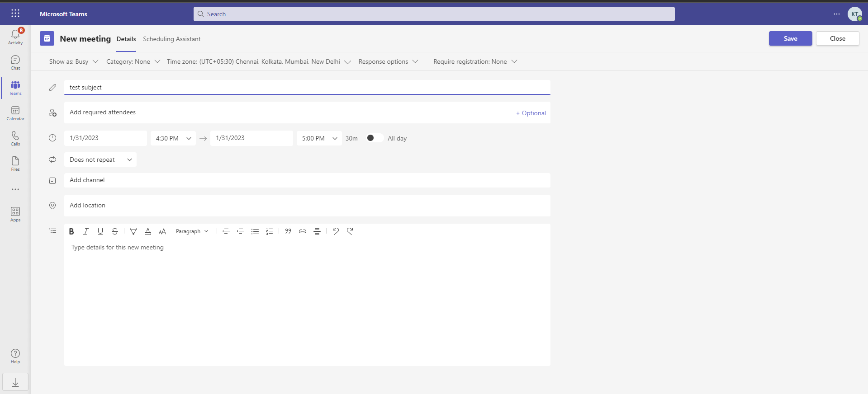Open the 4:30 PM start time dropdown
This screenshot has width=868, height=394.
click(173, 138)
